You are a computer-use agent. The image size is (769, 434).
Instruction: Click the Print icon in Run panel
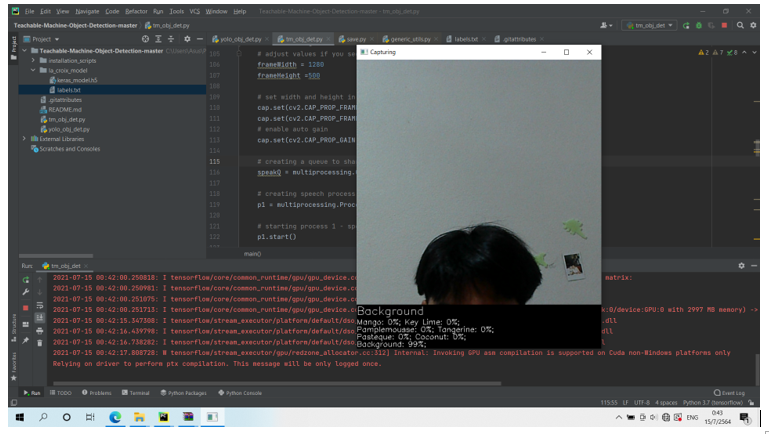coord(40,331)
